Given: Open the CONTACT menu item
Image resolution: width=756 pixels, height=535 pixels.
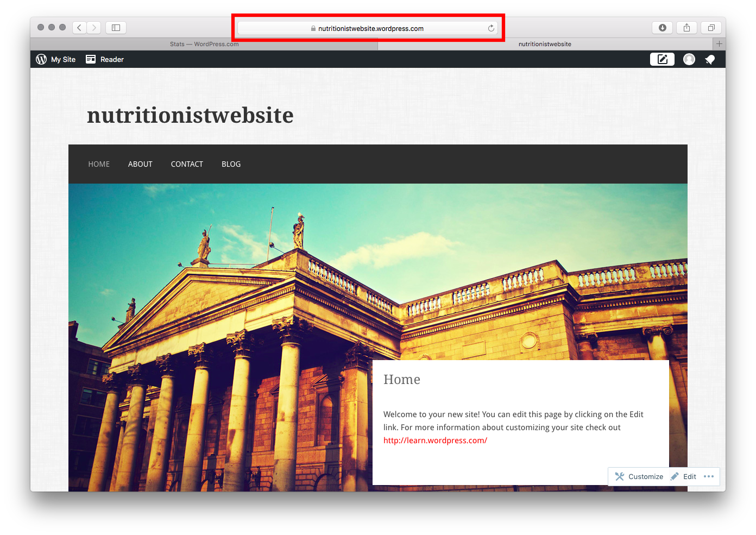Looking at the screenshot, I should click(x=187, y=164).
